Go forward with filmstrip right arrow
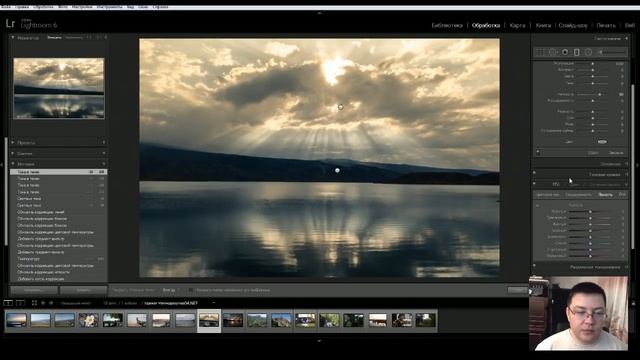640x360 pixels. (x=51, y=303)
